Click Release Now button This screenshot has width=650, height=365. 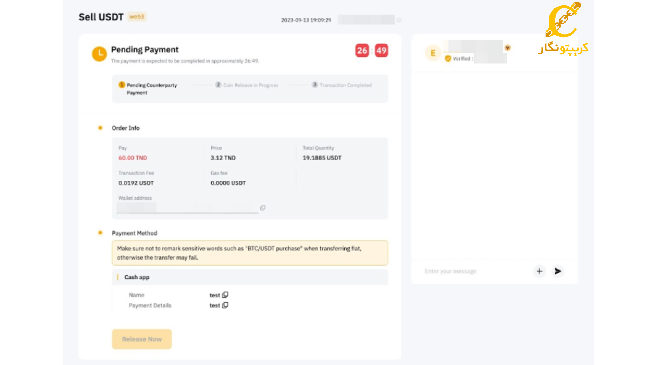[x=142, y=339]
